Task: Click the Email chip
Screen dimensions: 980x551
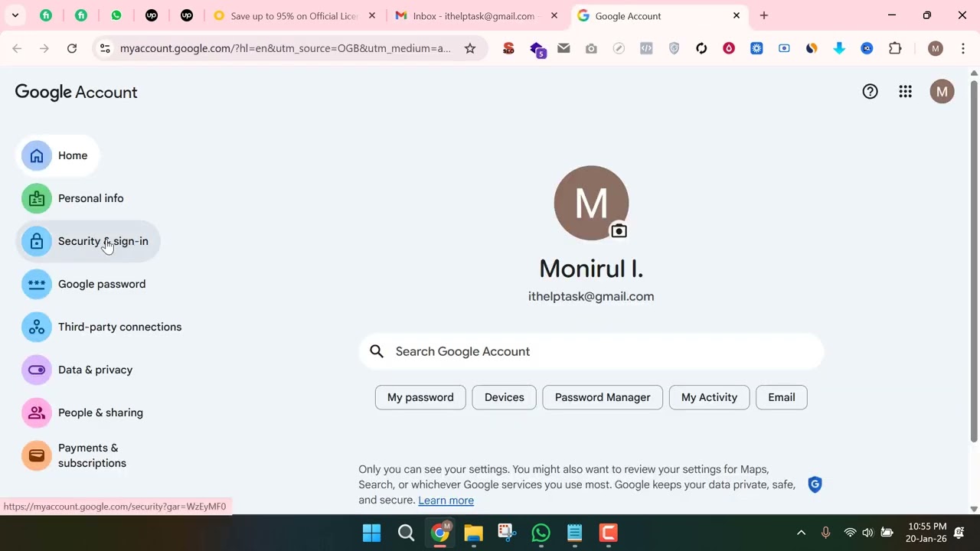Action: (782, 397)
